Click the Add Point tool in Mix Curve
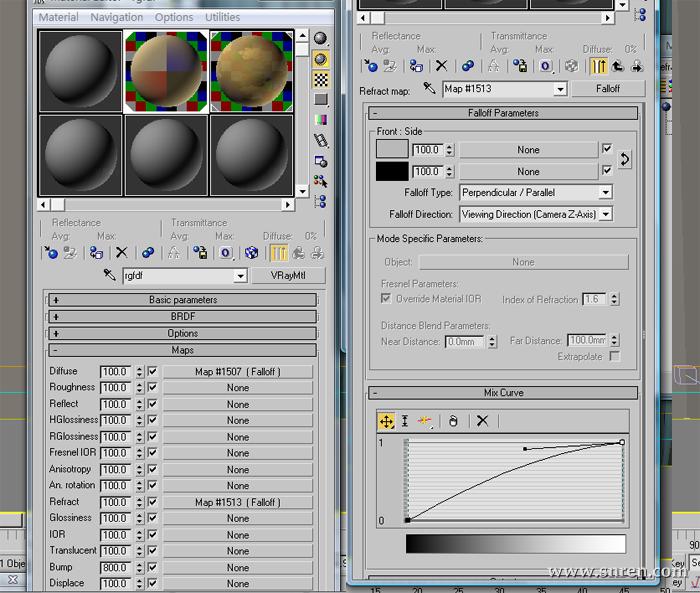 click(x=425, y=421)
